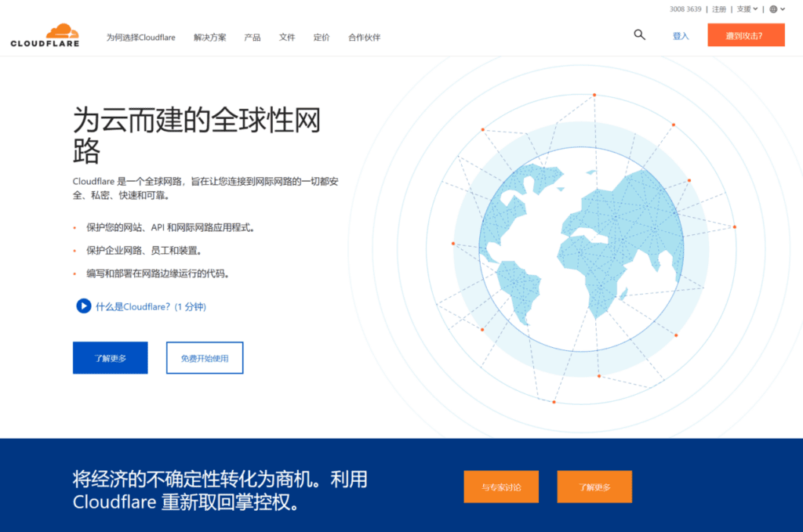Click the Cloudflare logo

(45, 36)
